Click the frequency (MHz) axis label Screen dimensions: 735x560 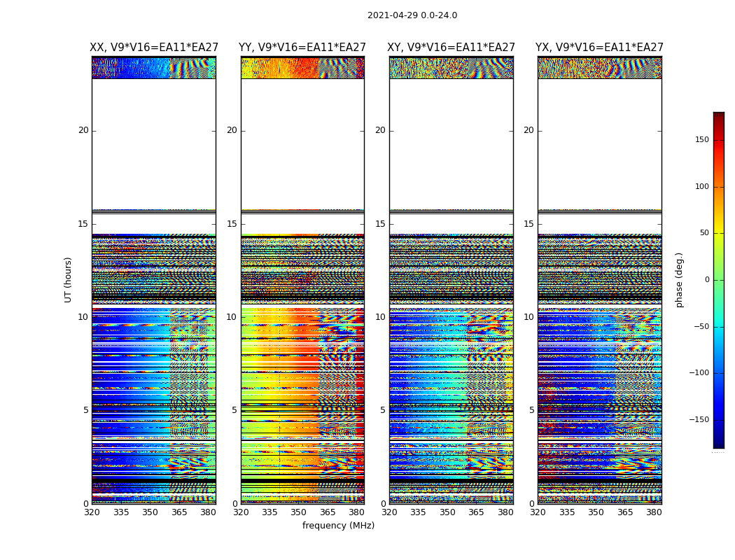pos(338,526)
